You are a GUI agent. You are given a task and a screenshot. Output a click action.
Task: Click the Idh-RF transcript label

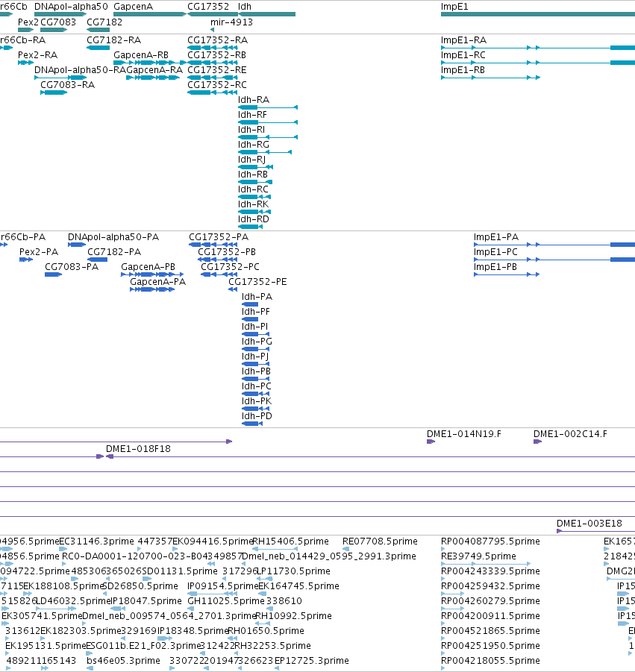[252, 115]
